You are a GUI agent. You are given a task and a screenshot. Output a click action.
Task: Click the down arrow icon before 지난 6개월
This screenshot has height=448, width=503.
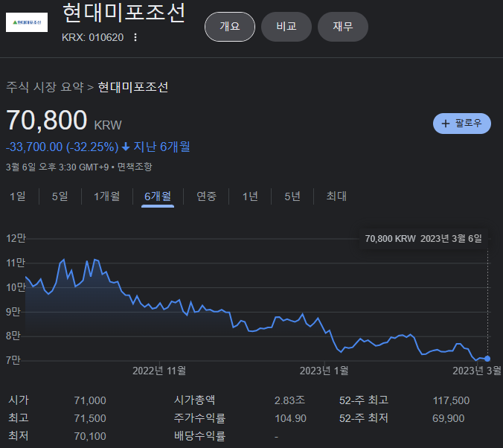[x=126, y=147]
